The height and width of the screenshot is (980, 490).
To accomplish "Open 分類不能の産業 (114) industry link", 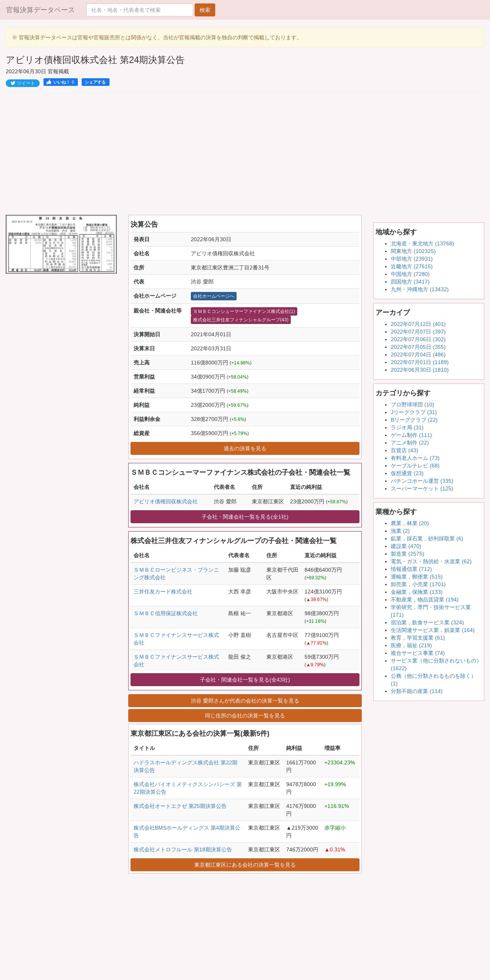I will (417, 691).
